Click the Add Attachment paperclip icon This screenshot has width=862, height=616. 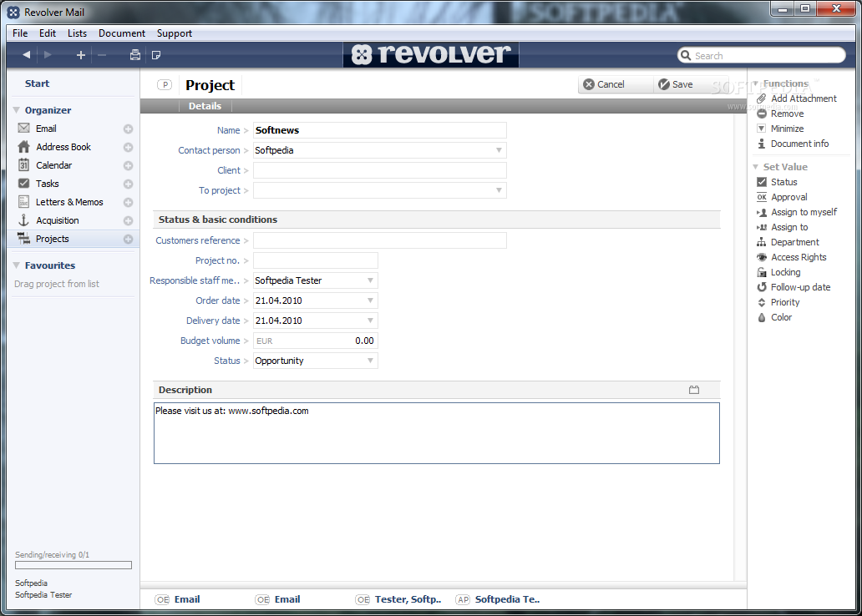point(762,98)
